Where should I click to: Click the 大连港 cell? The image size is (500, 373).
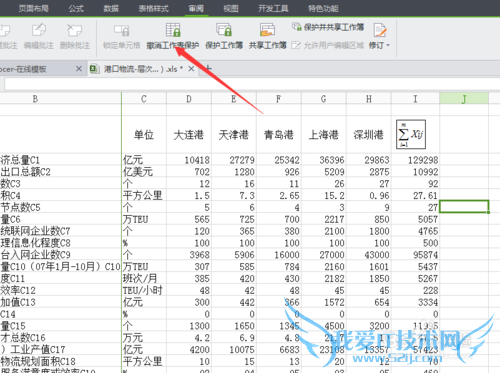coord(189,135)
